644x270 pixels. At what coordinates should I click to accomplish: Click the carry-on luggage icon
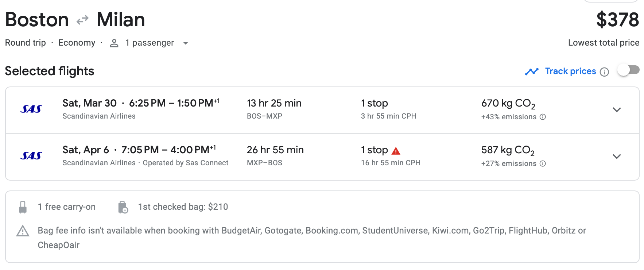point(23,207)
